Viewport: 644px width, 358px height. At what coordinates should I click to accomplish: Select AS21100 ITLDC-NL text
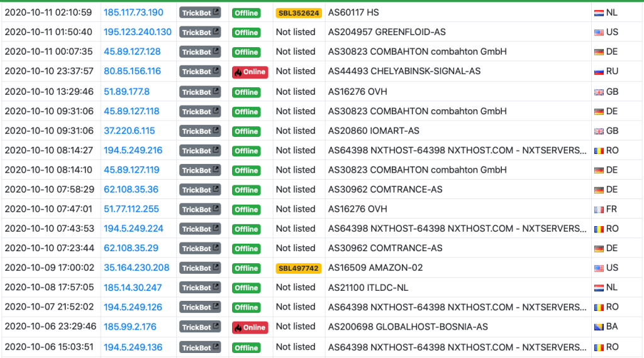point(369,288)
